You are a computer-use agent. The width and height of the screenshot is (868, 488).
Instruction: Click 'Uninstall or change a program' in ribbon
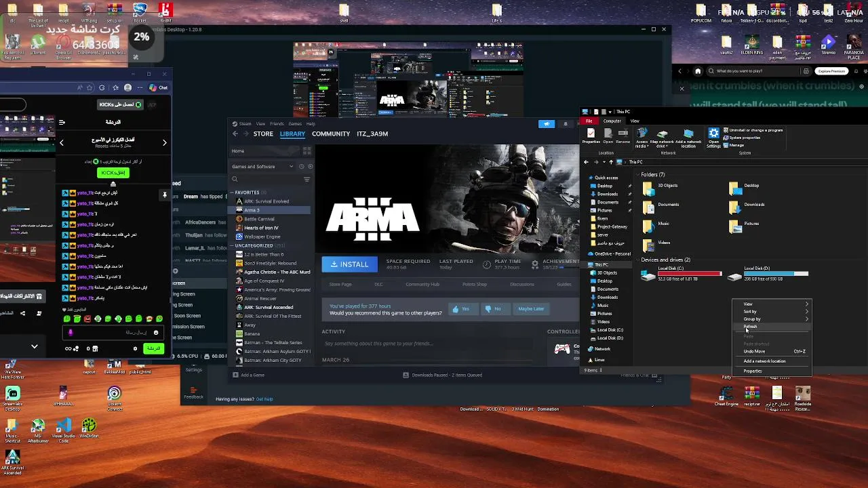753,130
